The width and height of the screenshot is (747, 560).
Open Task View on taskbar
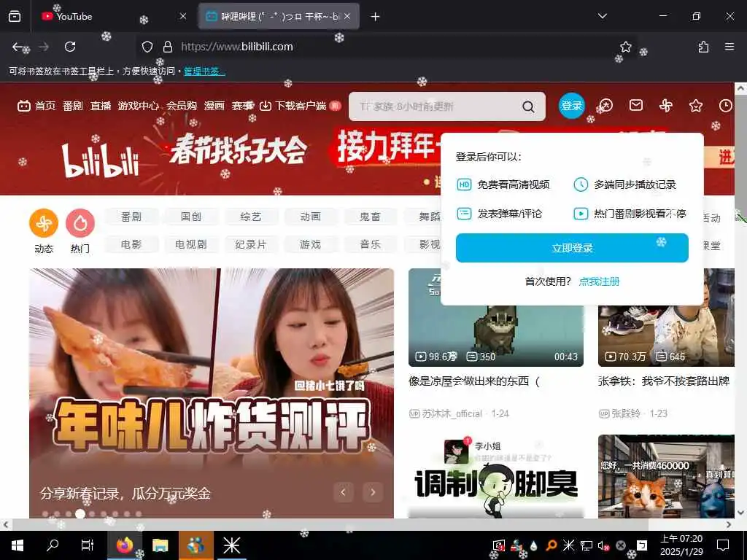pyautogui.click(x=88, y=545)
